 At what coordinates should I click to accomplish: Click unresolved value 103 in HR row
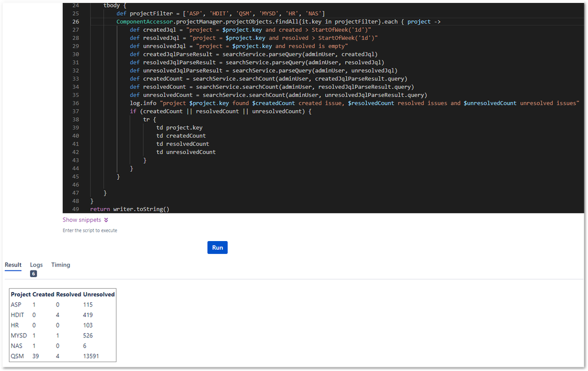pos(88,325)
